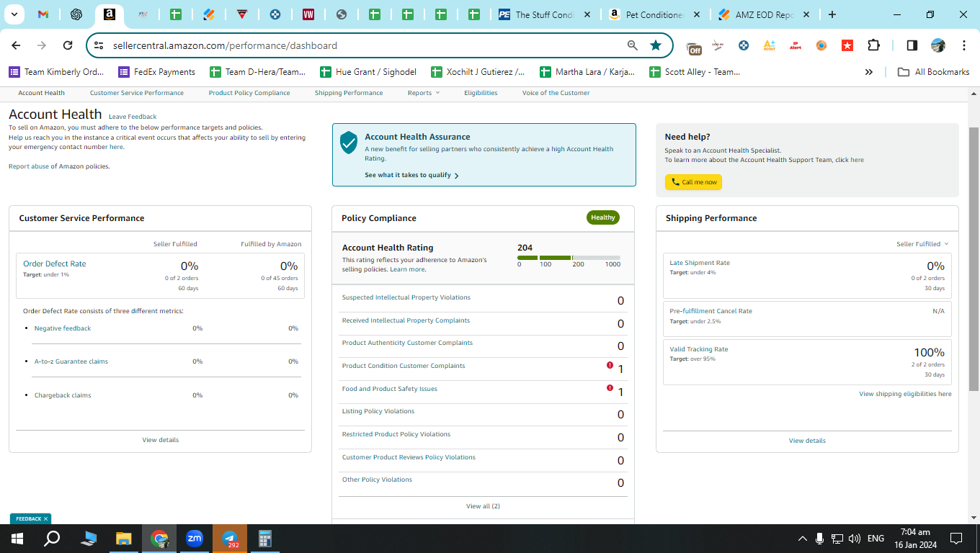
Task: Select the Account Health nav tab
Action: (42, 93)
